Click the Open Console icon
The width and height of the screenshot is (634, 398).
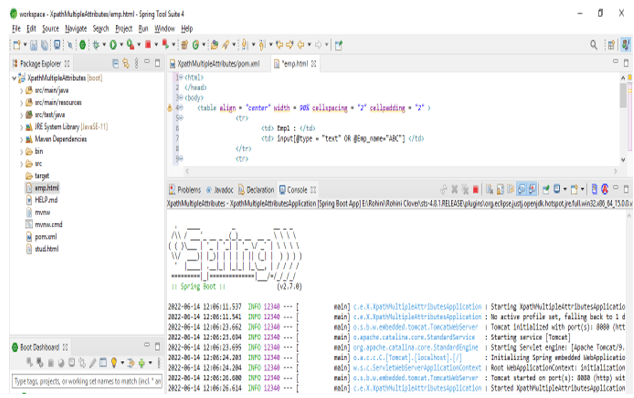click(574, 189)
